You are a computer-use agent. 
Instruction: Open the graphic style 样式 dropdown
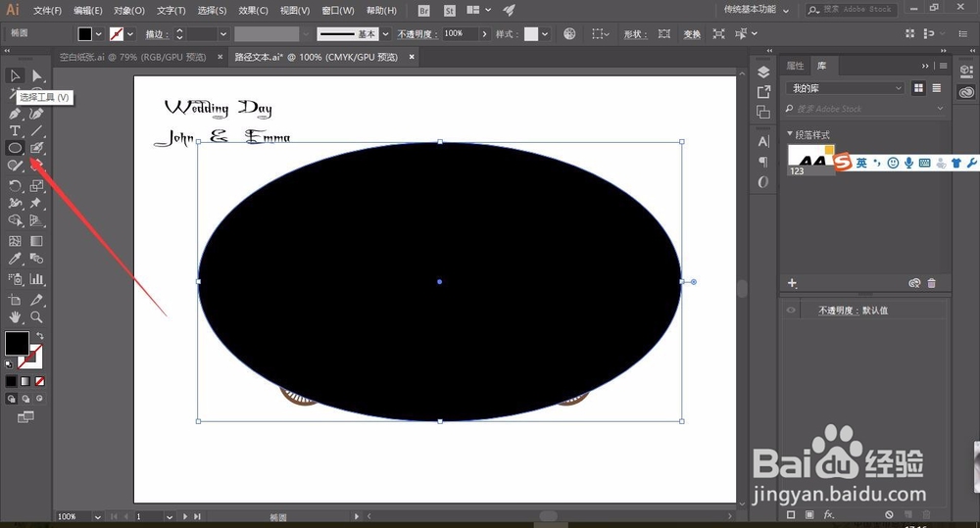click(x=545, y=33)
